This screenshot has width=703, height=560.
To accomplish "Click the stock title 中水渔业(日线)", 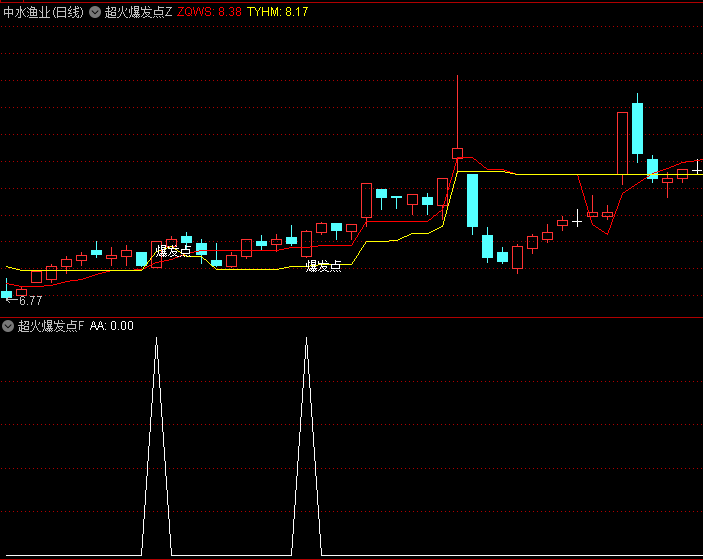I will [44, 12].
